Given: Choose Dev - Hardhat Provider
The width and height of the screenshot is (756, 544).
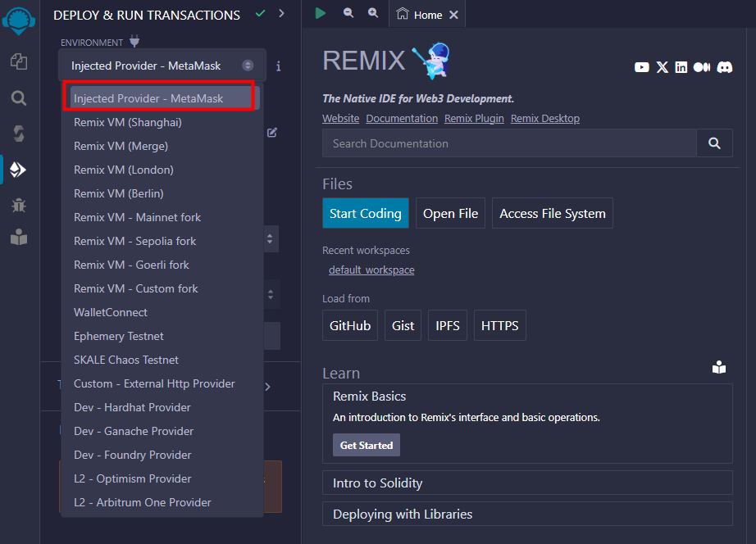Looking at the screenshot, I should (162, 407).
